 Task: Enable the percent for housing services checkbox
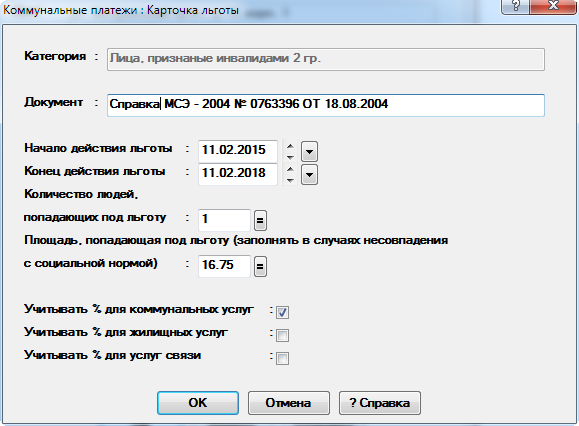pyautogui.click(x=282, y=335)
